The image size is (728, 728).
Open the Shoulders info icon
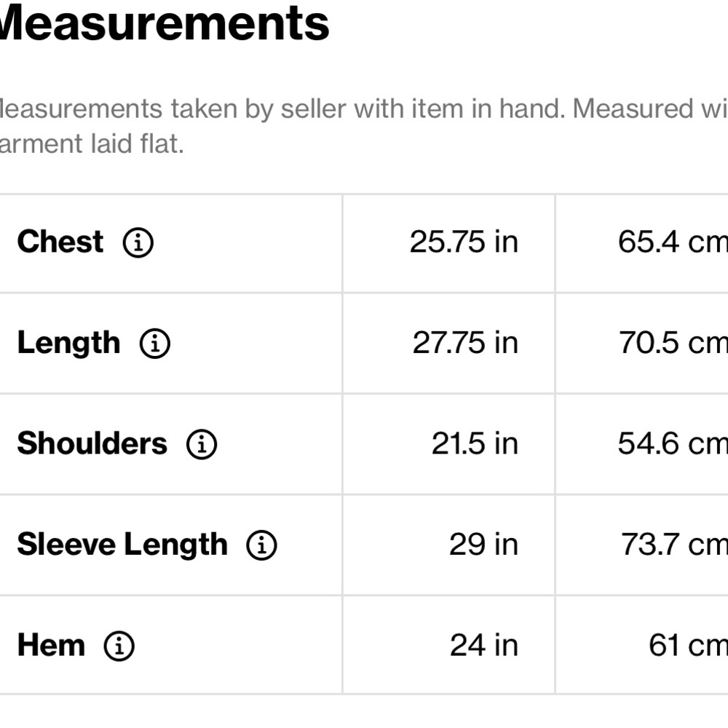[202, 444]
